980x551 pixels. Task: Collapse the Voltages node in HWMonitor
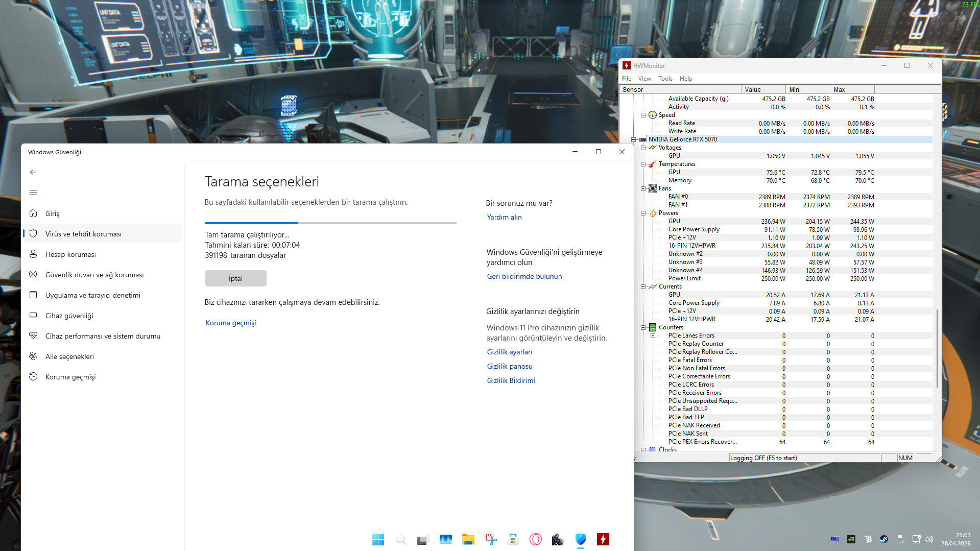643,148
